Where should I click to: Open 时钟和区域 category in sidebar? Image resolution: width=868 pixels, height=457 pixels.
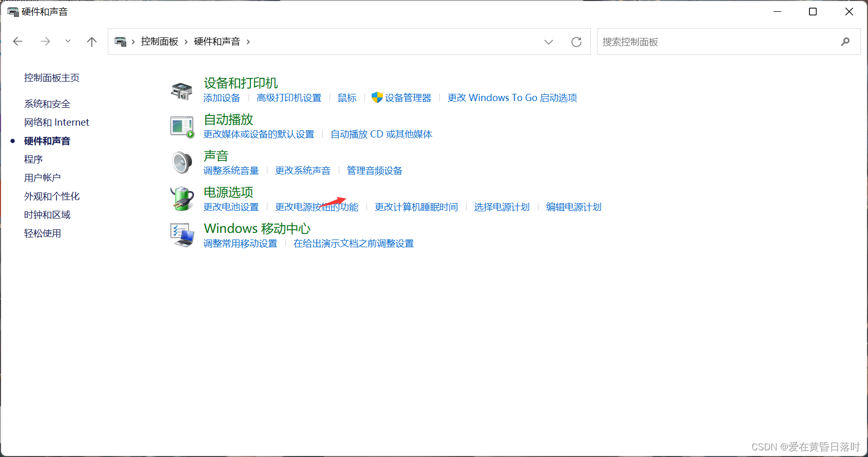coord(47,215)
